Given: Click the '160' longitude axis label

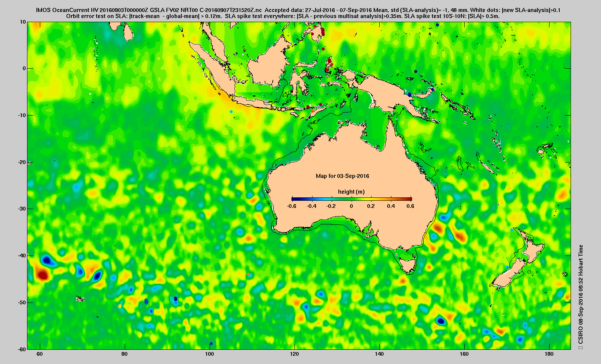Looking at the screenshot, I should click(464, 354).
